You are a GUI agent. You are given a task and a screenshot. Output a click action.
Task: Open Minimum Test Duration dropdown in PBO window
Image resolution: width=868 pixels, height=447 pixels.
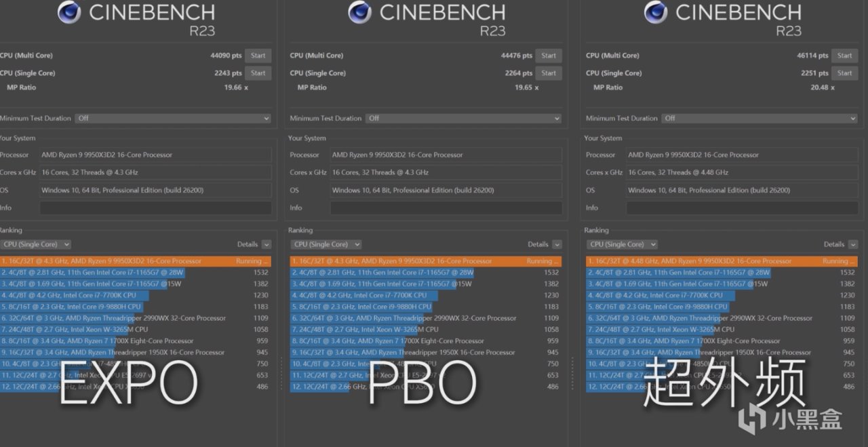coord(464,118)
